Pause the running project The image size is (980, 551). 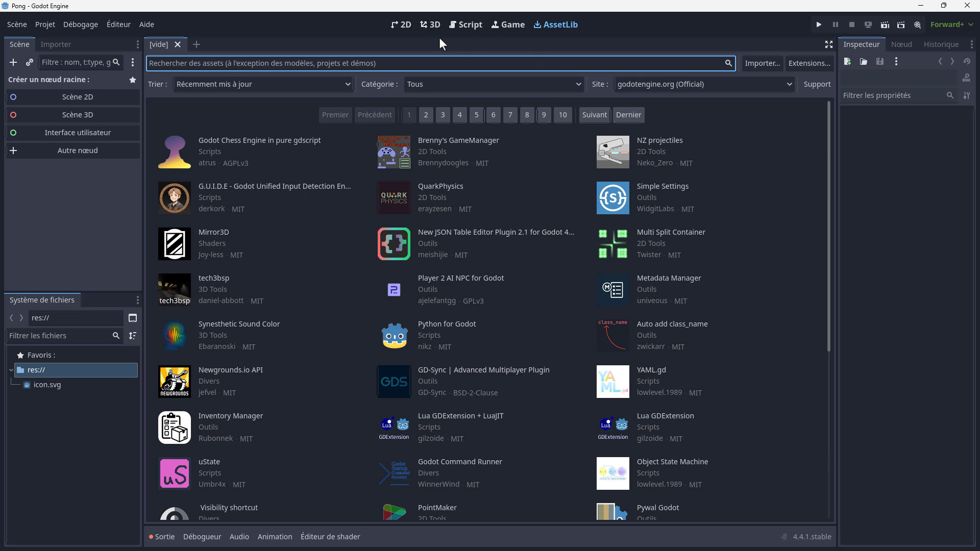[836, 24]
